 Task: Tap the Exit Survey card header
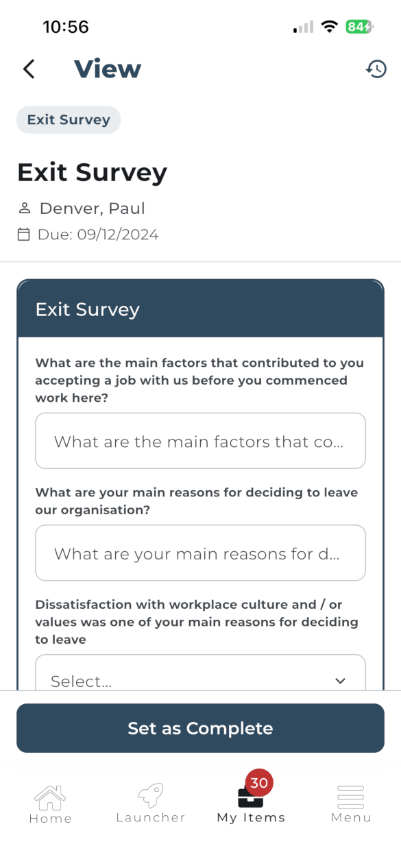coord(200,309)
